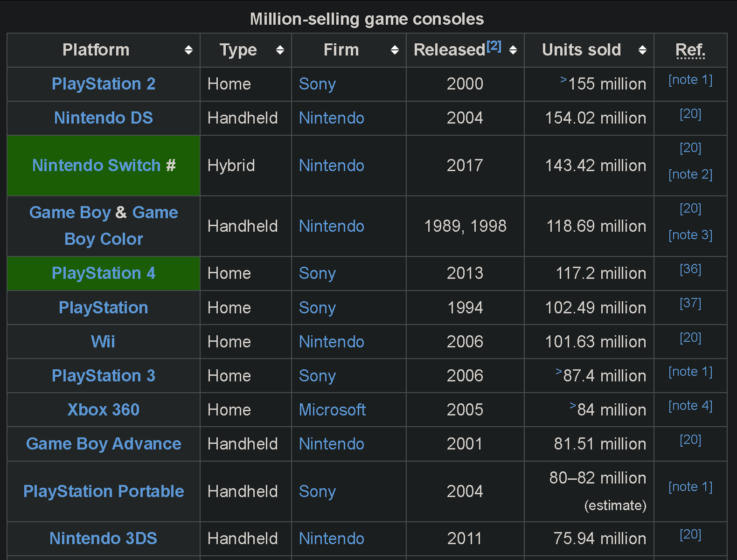Image resolution: width=737 pixels, height=560 pixels.
Task: Open the Nintendo 3DS platform link
Action: 104,539
